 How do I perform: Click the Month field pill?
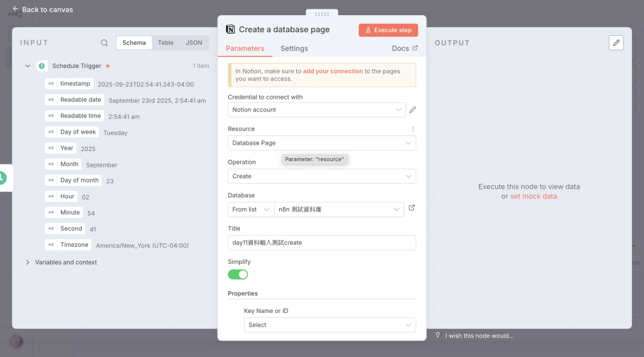[64, 164]
